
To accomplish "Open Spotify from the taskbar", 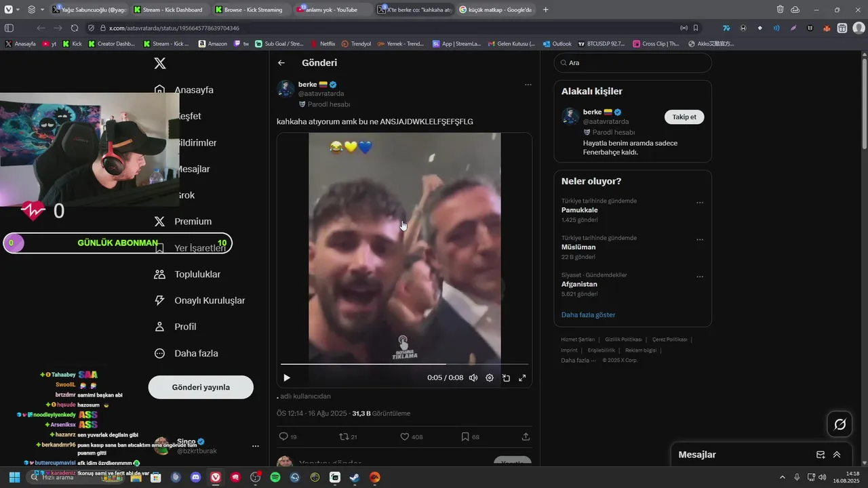I will [275, 477].
